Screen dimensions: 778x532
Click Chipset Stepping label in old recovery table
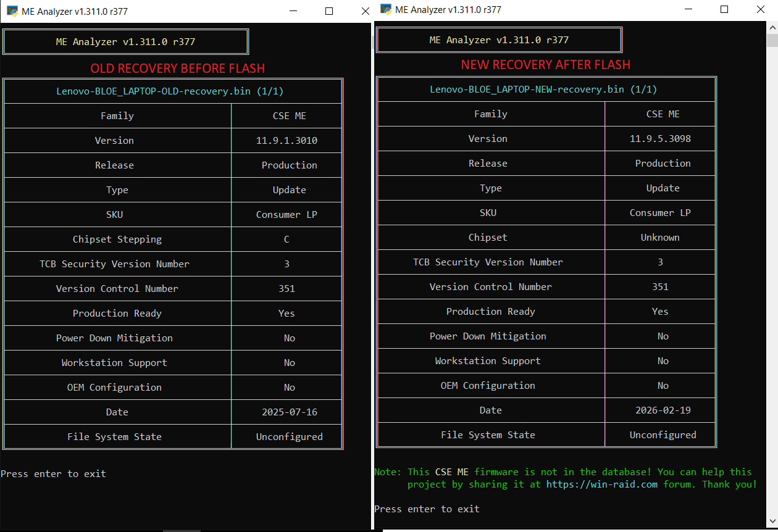117,239
